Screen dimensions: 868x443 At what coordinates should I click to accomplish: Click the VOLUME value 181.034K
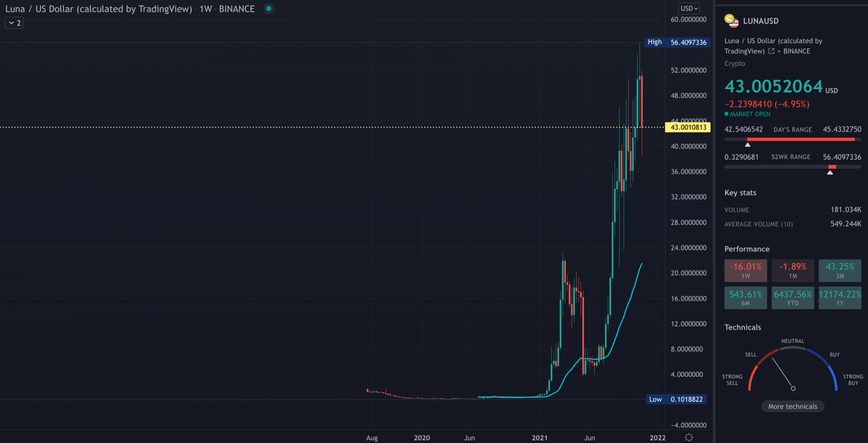(x=846, y=210)
